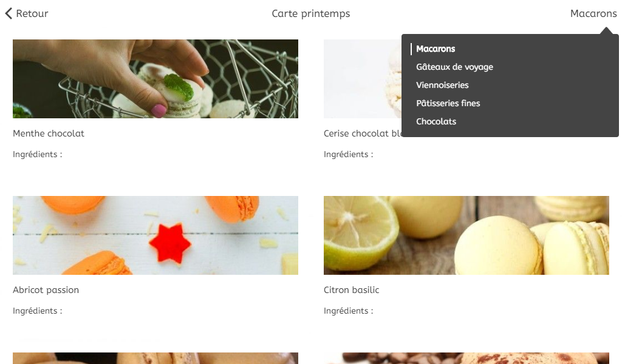Select the Citron basilic title
Image resolution: width=622 pixels, height=364 pixels.
pyautogui.click(x=352, y=290)
